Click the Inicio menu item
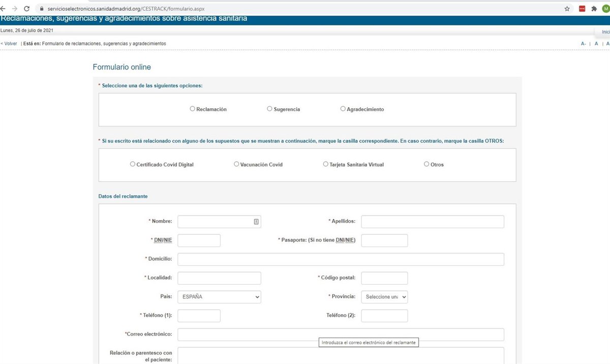 click(605, 32)
